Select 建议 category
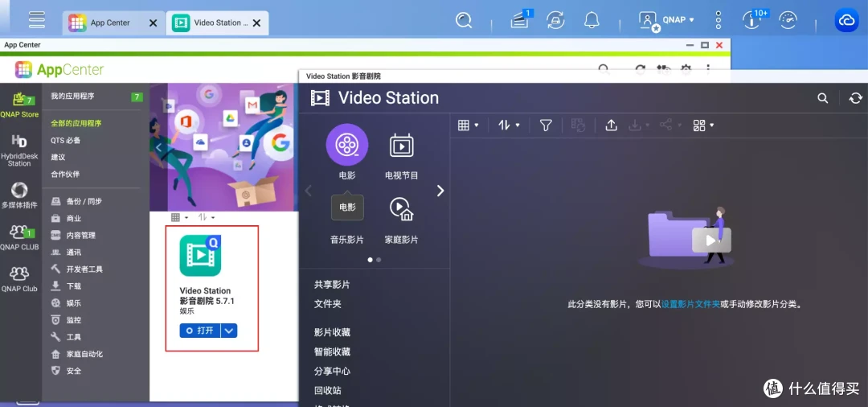 point(58,158)
